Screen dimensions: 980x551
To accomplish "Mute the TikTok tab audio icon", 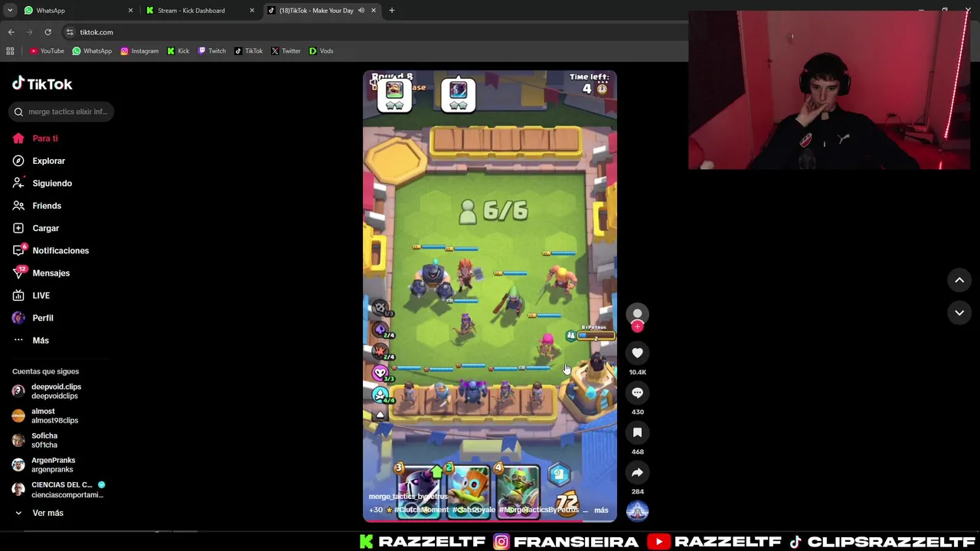I will (361, 11).
